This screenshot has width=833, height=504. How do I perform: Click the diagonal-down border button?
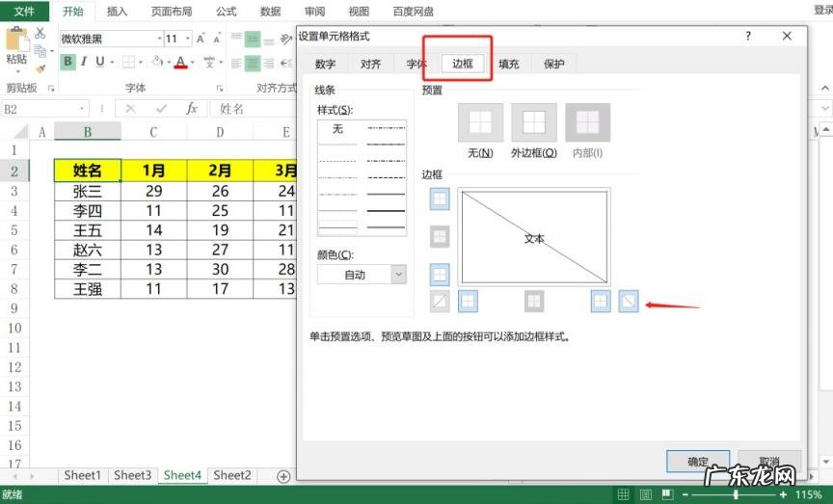628,302
